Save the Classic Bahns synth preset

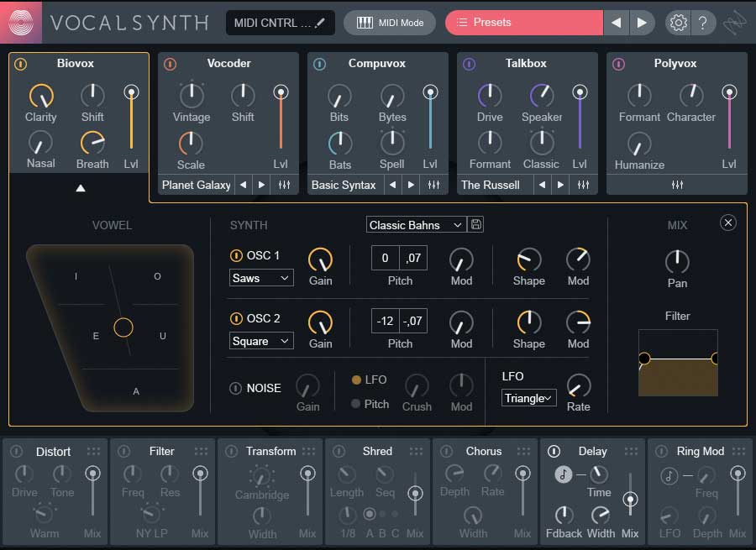(476, 224)
